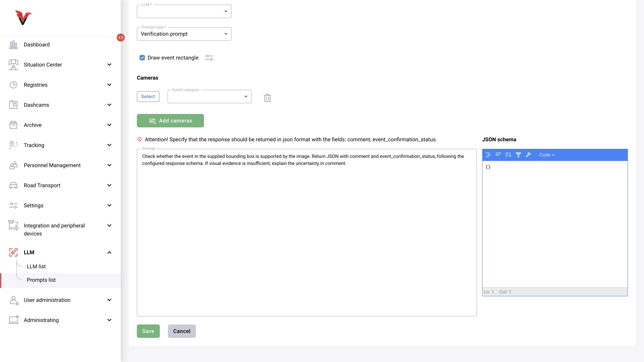Open the Event category dropdown

(x=209, y=97)
